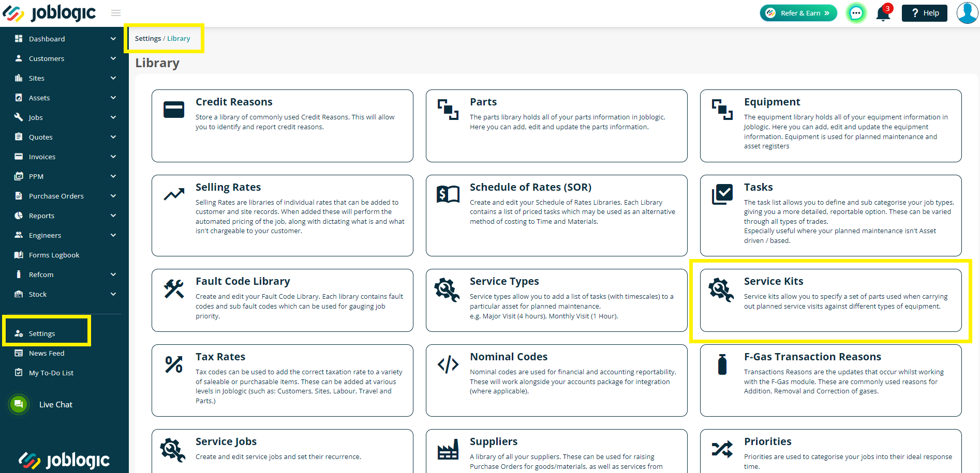Open the notifications bell icon
Viewport: 980px width, 473px height.
pos(883,13)
